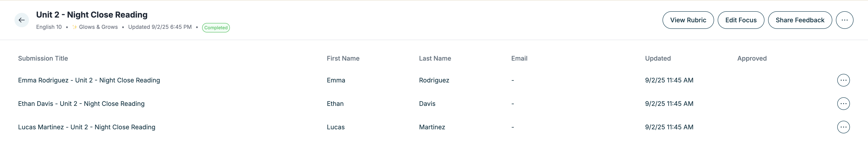The height and width of the screenshot is (164, 868).
Task: Sort by Last Name column header
Action: tap(435, 59)
